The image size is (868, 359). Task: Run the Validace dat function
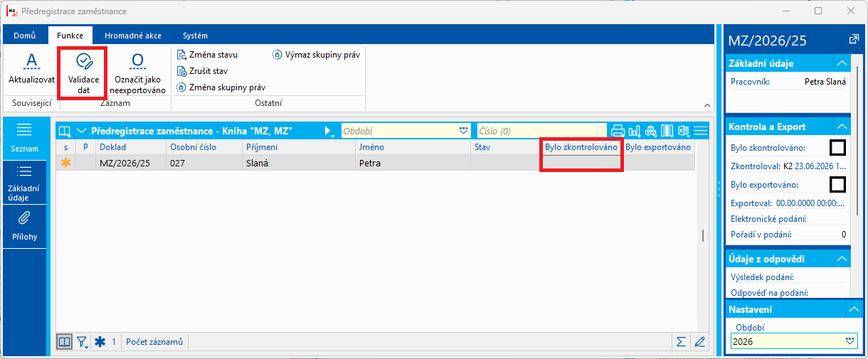tap(83, 73)
